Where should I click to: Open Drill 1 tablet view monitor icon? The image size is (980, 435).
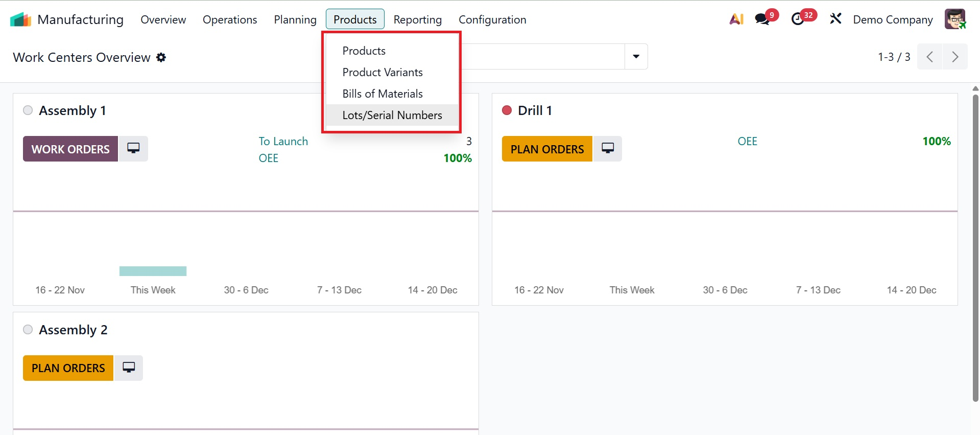tap(608, 149)
